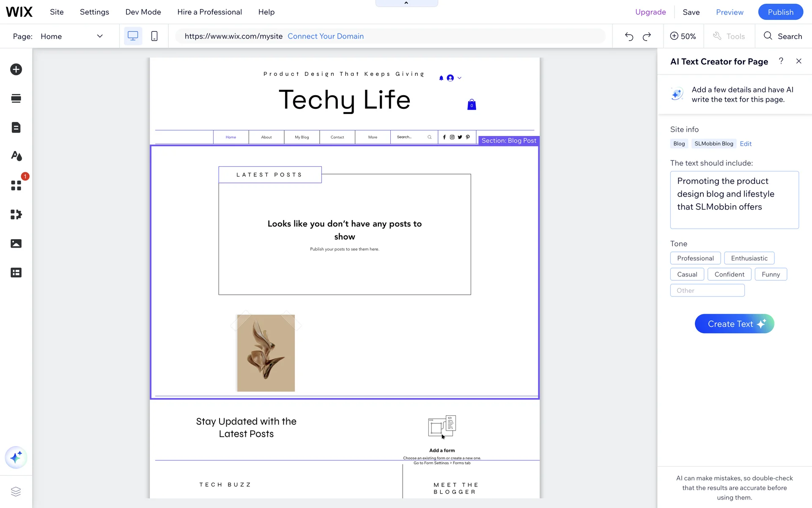Click the Undo arrow icon
The height and width of the screenshot is (508, 812).
[629, 36]
